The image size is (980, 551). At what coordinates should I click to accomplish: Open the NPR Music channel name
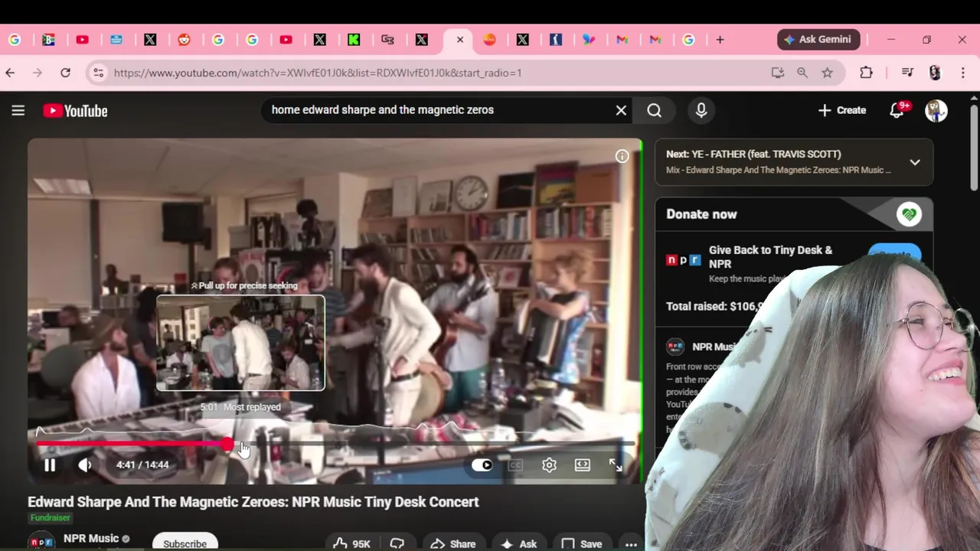(91, 538)
